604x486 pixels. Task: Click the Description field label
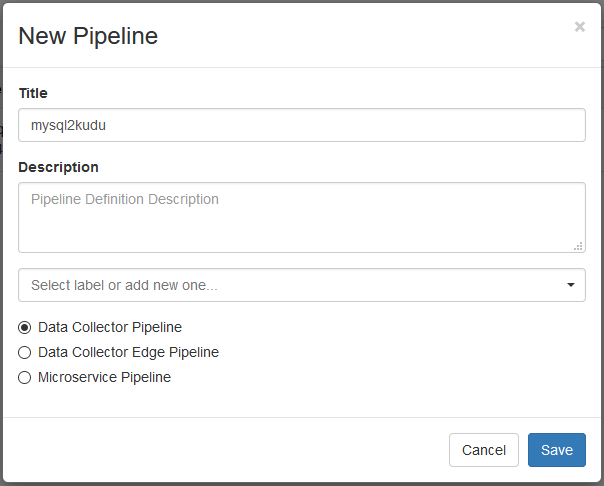tap(58, 167)
